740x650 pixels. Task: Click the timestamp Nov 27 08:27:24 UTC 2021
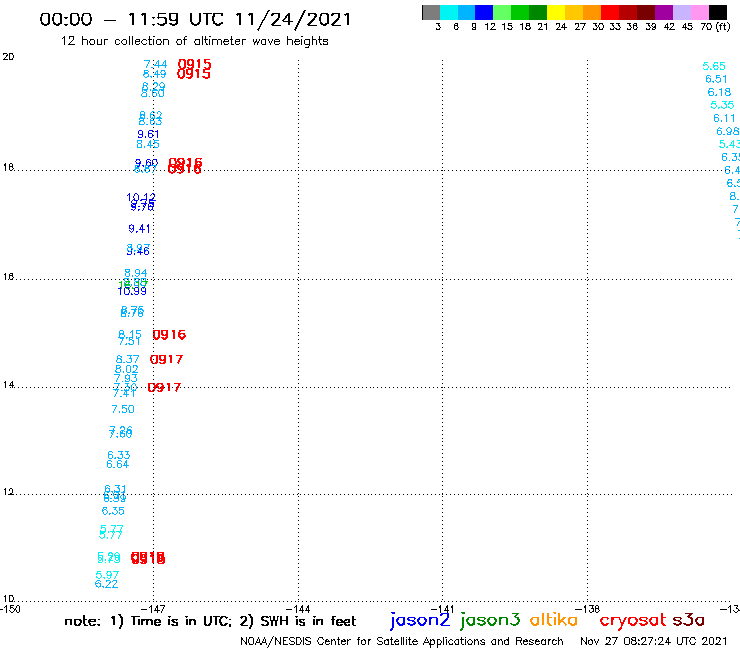[x=654, y=641]
